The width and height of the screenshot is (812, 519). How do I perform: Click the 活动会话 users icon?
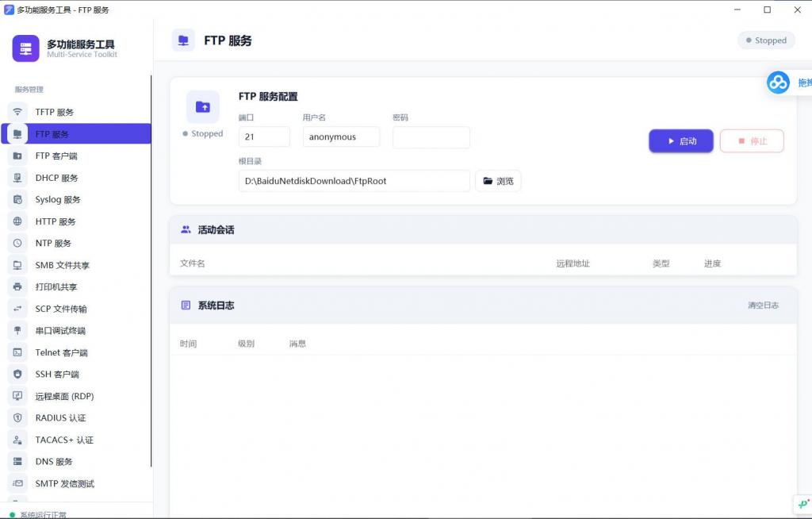point(186,229)
